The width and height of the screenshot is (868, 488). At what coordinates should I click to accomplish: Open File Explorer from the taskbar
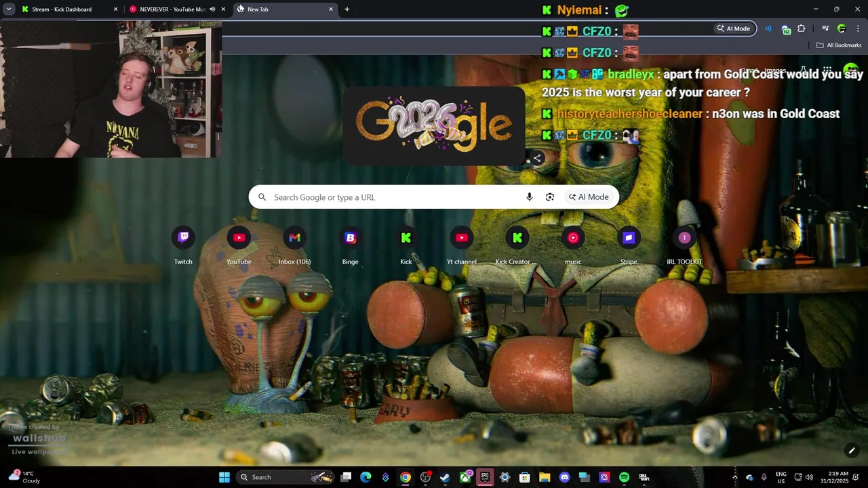(x=545, y=477)
